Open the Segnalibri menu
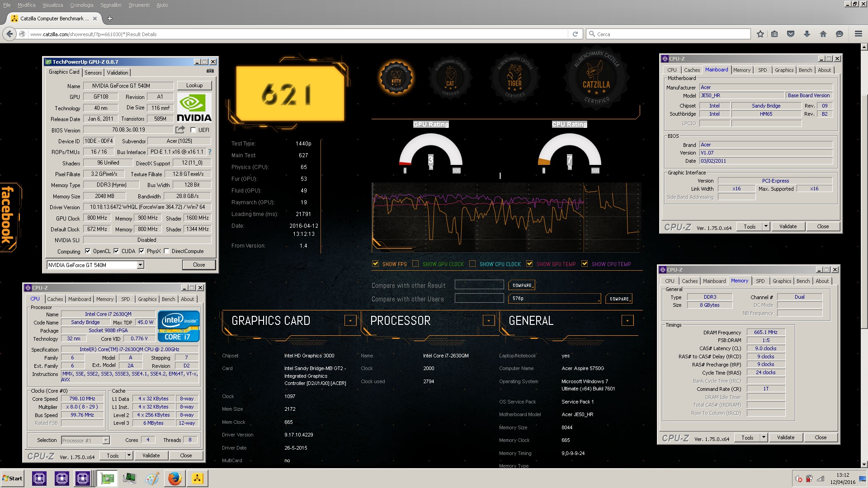 click(x=111, y=5)
